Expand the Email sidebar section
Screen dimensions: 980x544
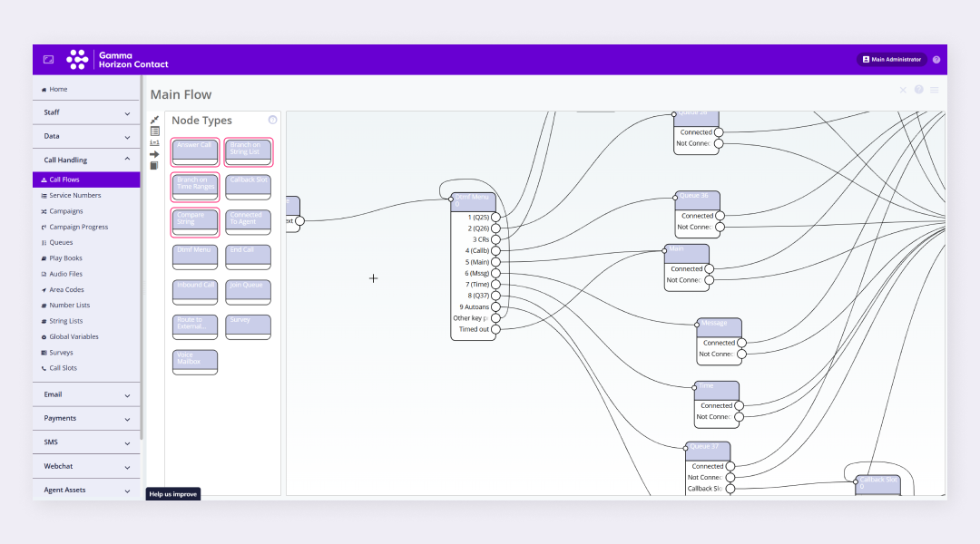coord(86,394)
